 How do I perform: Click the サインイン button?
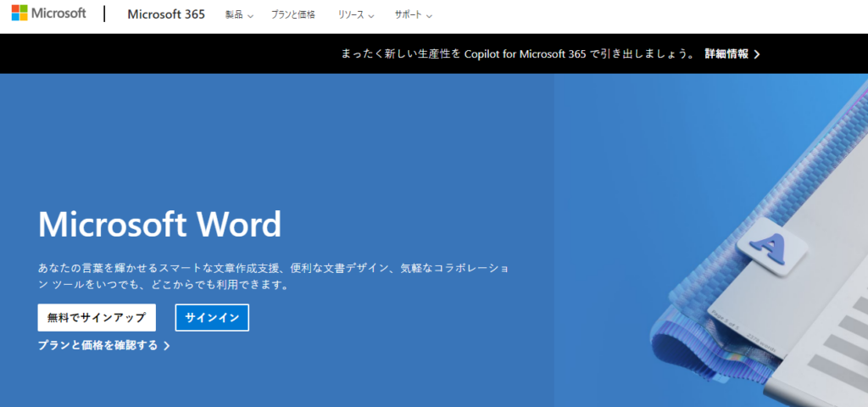click(x=212, y=318)
